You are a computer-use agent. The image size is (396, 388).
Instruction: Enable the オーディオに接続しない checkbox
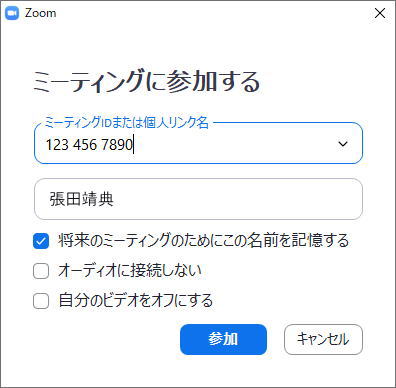click(41, 271)
